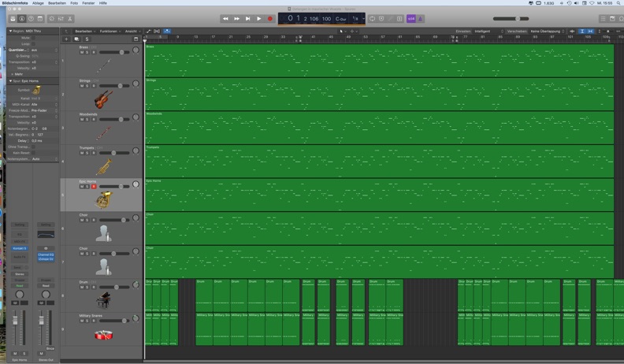The width and height of the screenshot is (624, 364).
Task: Toggle the blue Catch Playhead button
Action: 167,31
